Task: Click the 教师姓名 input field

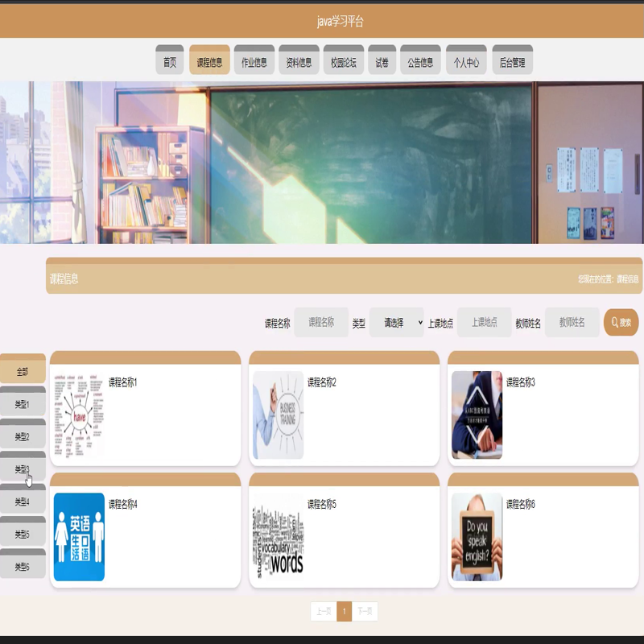Action: tap(572, 323)
